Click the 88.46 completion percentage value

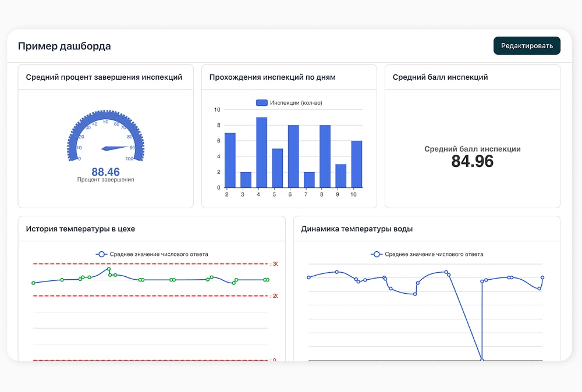point(106,172)
